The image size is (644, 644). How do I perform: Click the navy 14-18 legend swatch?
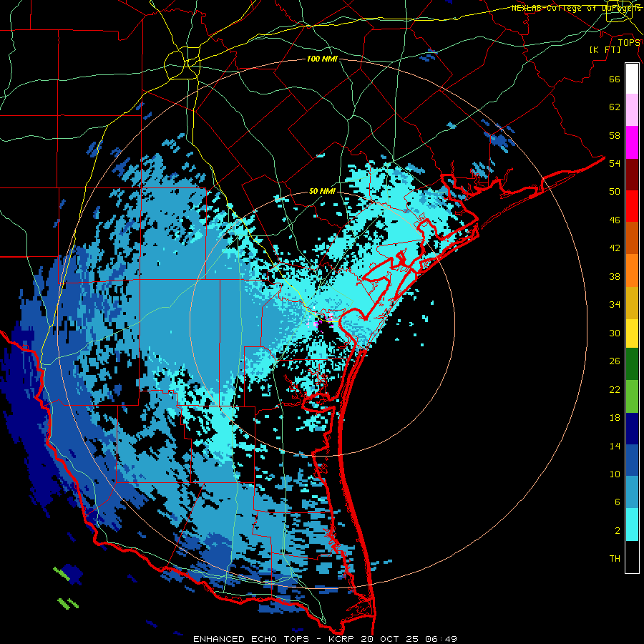click(x=632, y=429)
